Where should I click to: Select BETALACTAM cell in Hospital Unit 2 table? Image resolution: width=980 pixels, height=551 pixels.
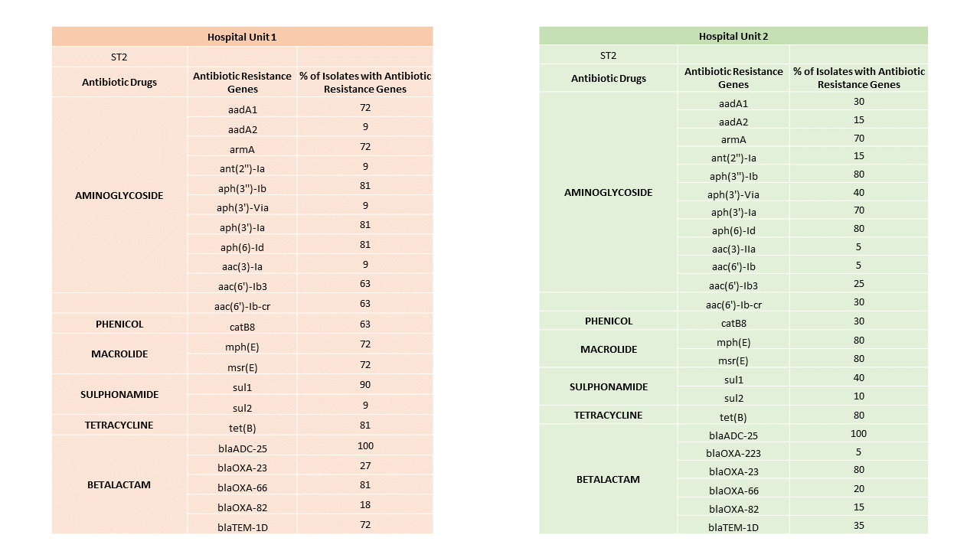[608, 479]
